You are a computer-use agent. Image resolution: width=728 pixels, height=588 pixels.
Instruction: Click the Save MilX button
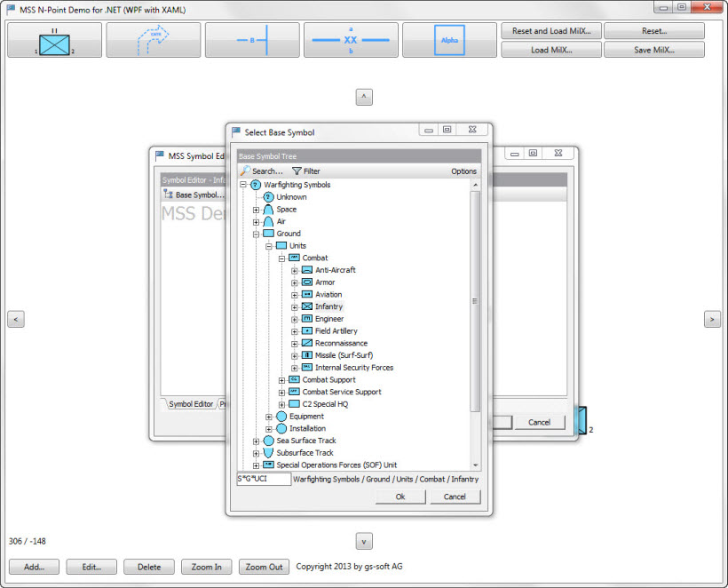click(x=654, y=48)
